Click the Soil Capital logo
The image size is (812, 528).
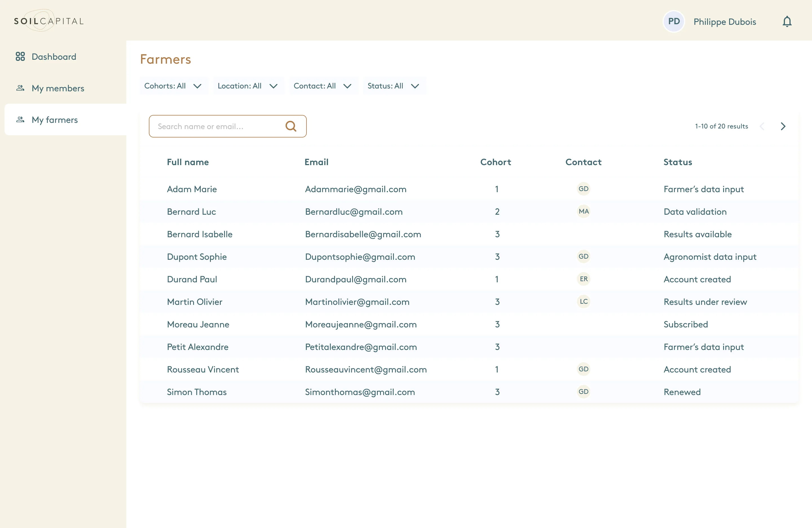pyautogui.click(x=49, y=21)
